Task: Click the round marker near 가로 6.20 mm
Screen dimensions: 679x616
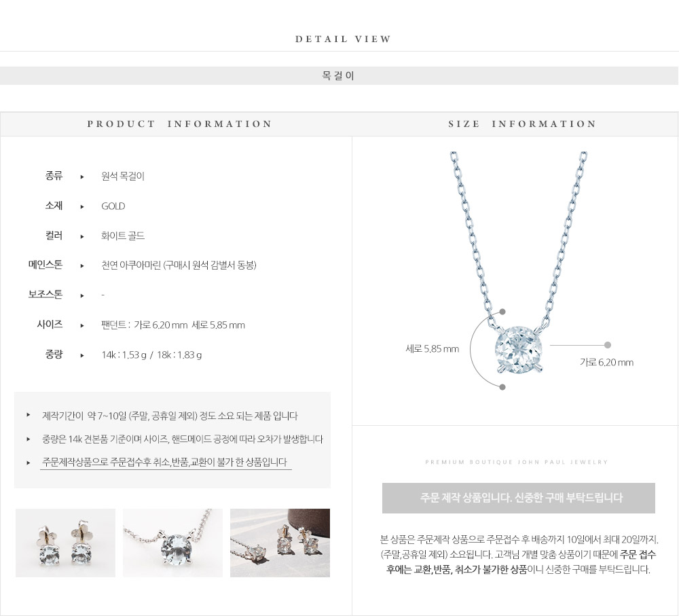Action: 608,345
